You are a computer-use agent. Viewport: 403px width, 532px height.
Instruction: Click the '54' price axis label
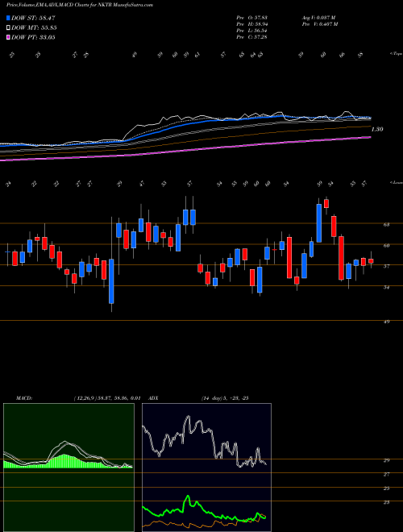coord(386,288)
